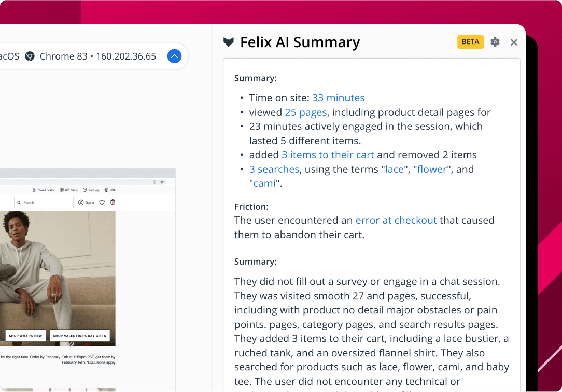Follow the "3 items to their cart" link
The width and height of the screenshot is (562, 392).
328,155
